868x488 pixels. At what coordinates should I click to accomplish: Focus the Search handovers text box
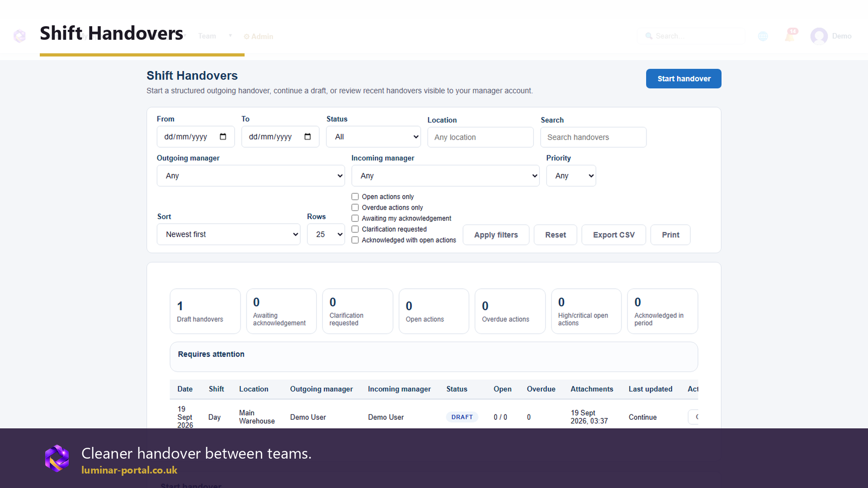point(593,137)
